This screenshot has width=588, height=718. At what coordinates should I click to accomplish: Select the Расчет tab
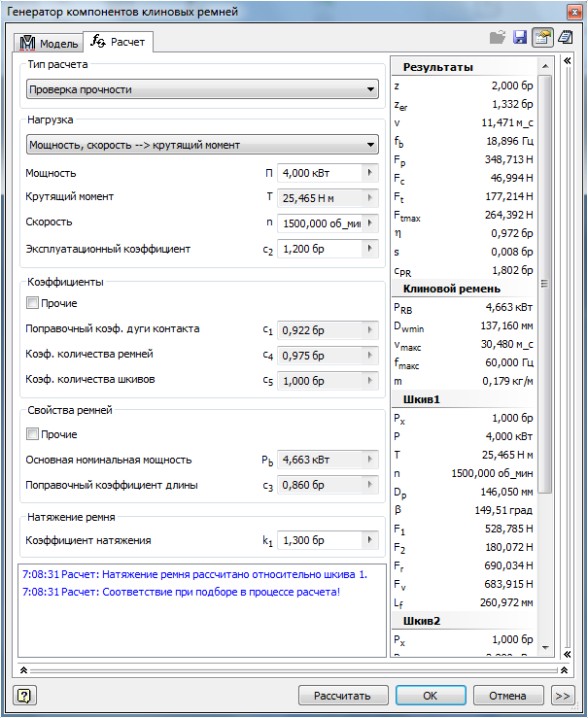(x=119, y=42)
